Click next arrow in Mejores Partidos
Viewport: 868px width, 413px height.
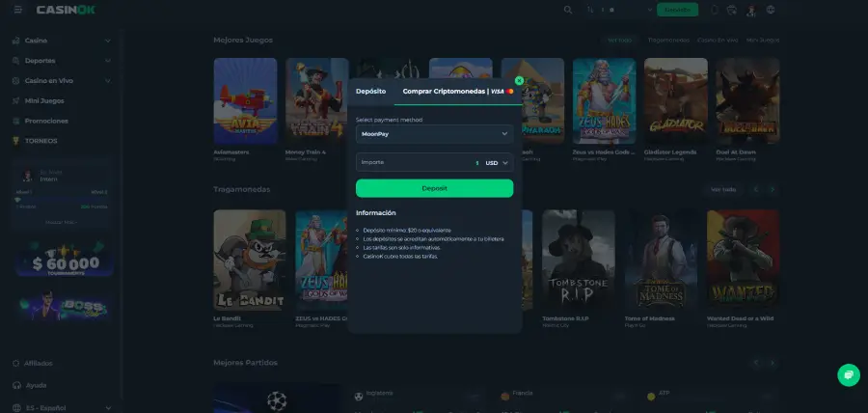773,363
